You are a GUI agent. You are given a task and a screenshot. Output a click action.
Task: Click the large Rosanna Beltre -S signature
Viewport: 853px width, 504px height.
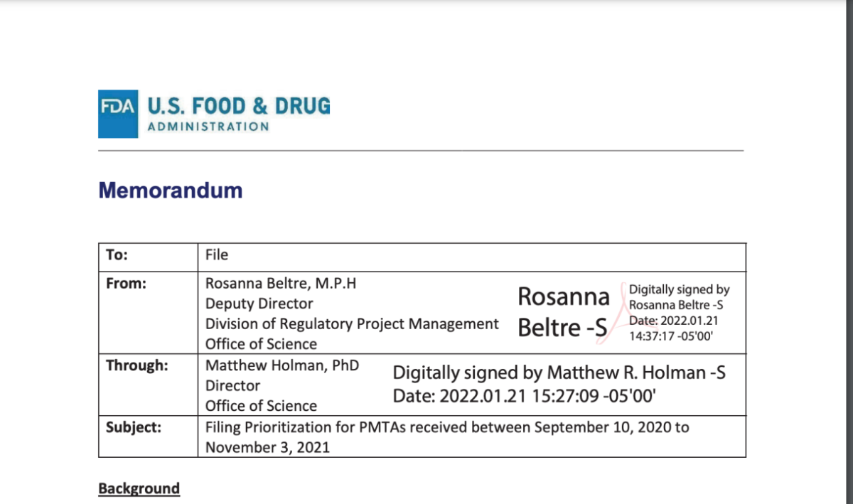point(564,311)
